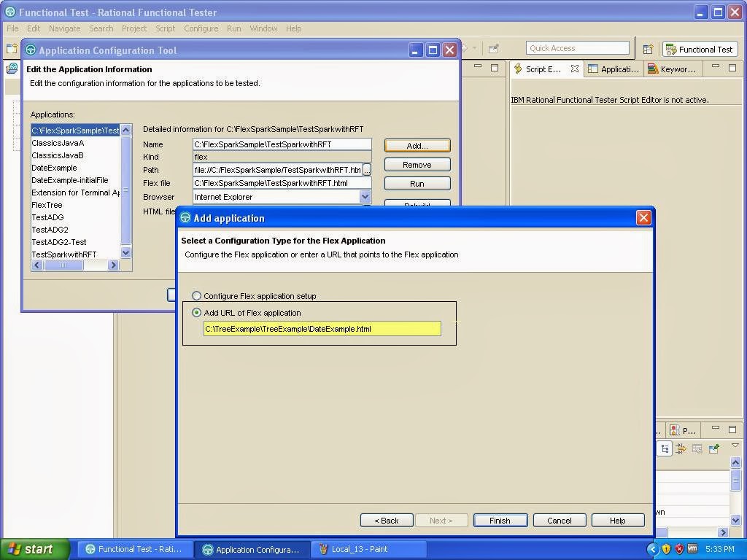The height and width of the screenshot is (560, 747).
Task: Click Add... in Application Configuration Tool
Action: (x=417, y=146)
